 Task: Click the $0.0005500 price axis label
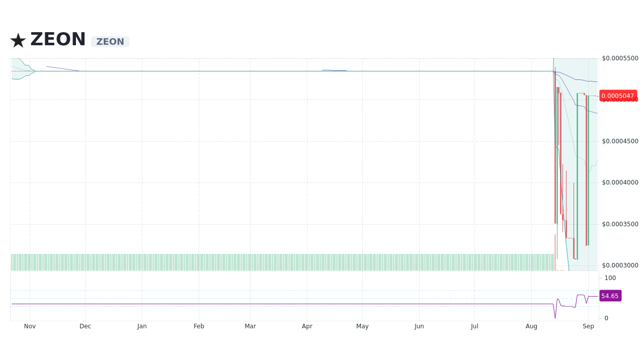click(x=620, y=58)
